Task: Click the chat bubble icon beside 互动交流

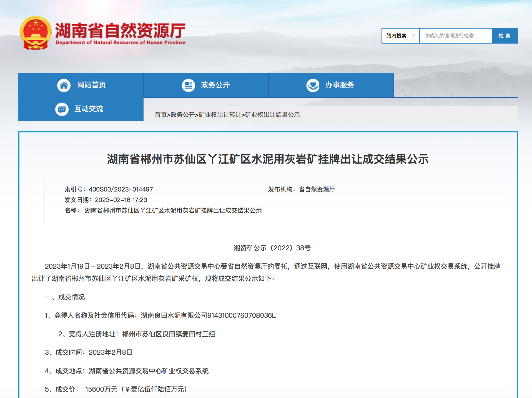Action: pyautogui.click(x=62, y=109)
